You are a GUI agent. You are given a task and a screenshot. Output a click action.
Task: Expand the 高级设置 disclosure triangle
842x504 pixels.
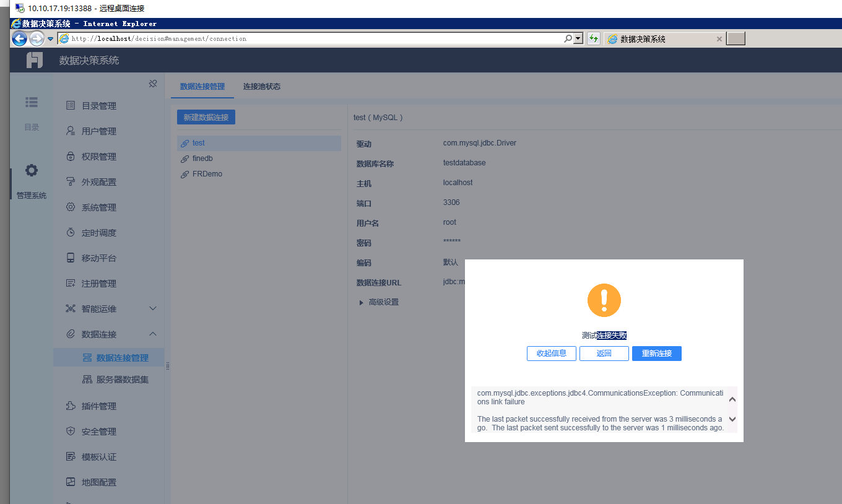[362, 303]
